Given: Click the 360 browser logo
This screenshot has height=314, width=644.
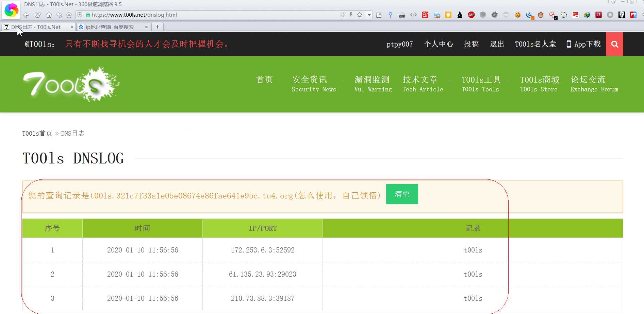Looking at the screenshot, I should pos(11,10).
